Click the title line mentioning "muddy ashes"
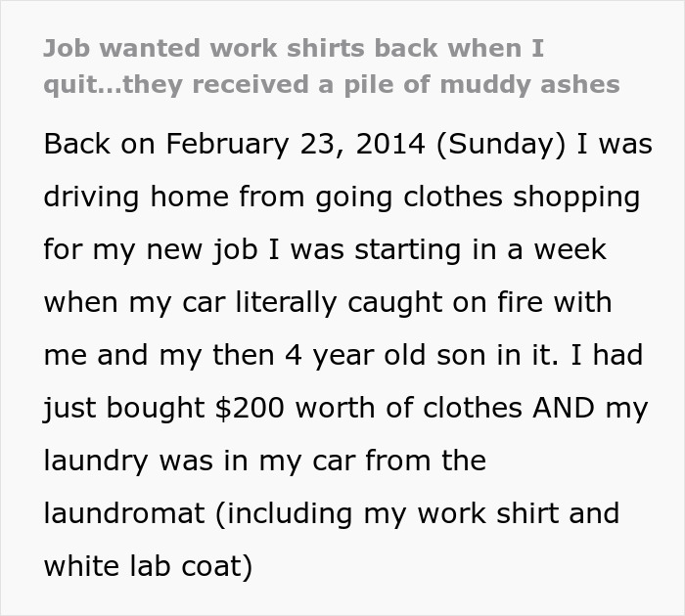Screen dimensions: 685x616 [332, 84]
